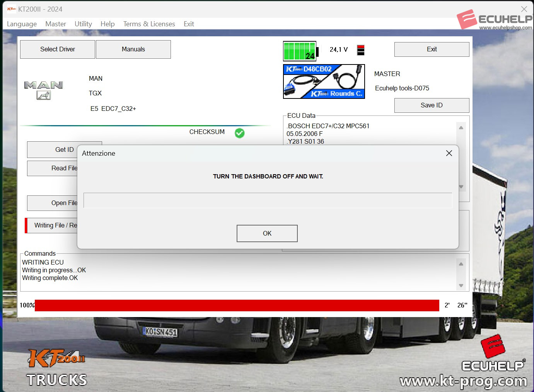
Task: Click the KT200 D48CB02 cable image
Action: click(x=324, y=81)
